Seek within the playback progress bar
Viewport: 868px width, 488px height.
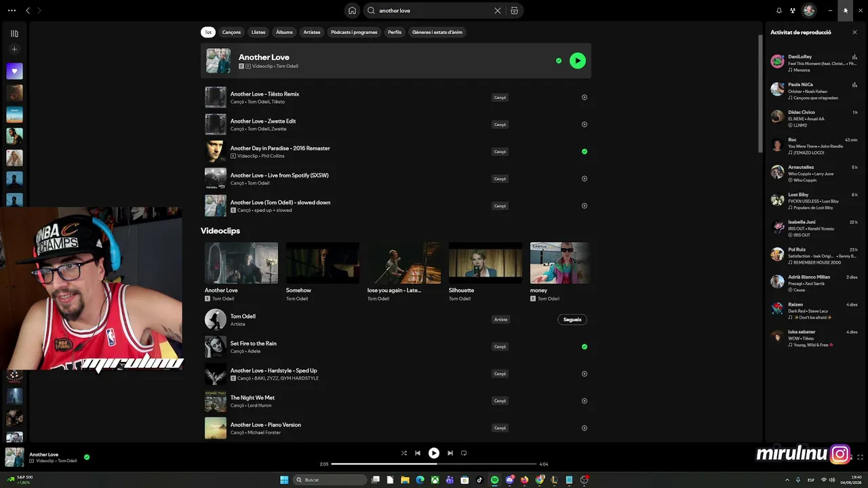434,464
